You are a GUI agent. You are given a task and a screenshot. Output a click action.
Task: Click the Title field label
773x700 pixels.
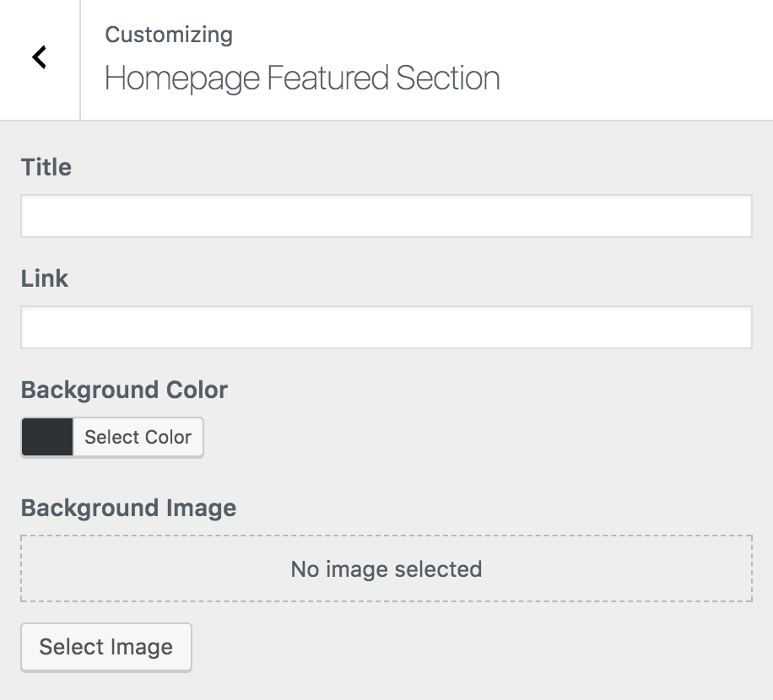pos(46,167)
